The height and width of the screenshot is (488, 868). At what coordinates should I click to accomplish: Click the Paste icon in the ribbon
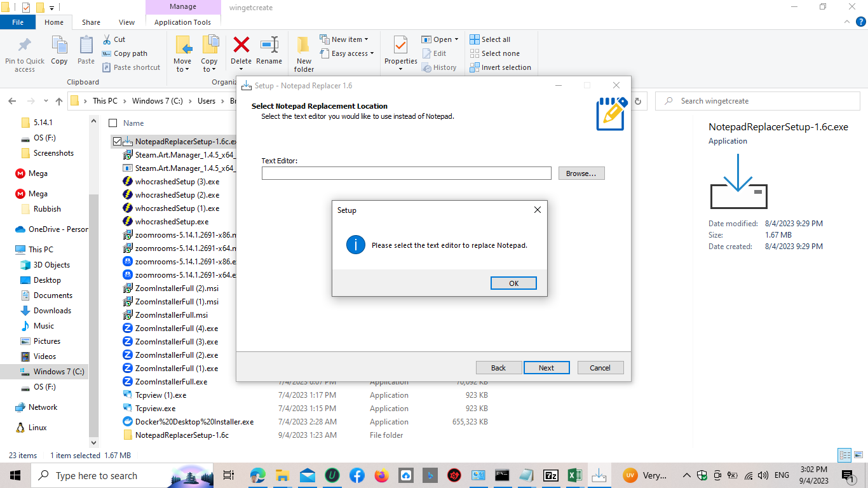[86, 53]
